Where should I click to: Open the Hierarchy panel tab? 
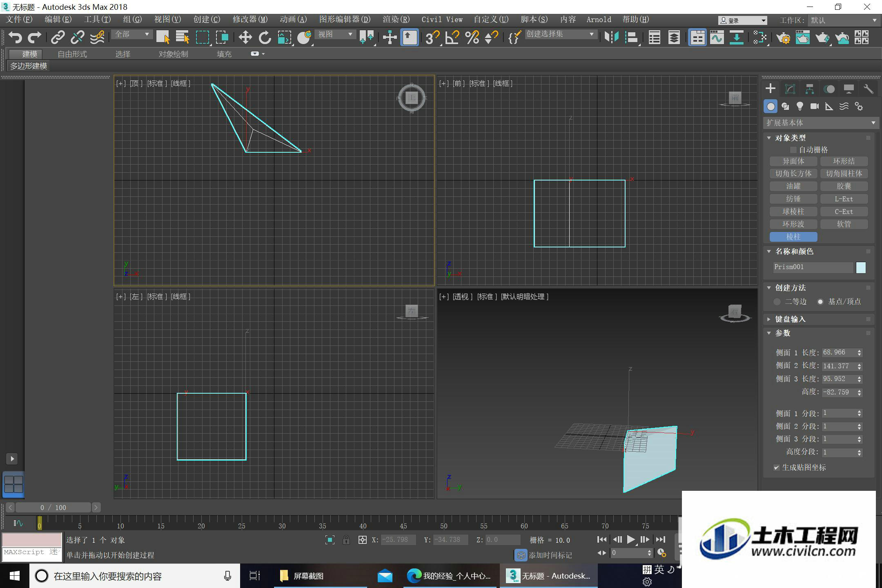coord(810,89)
